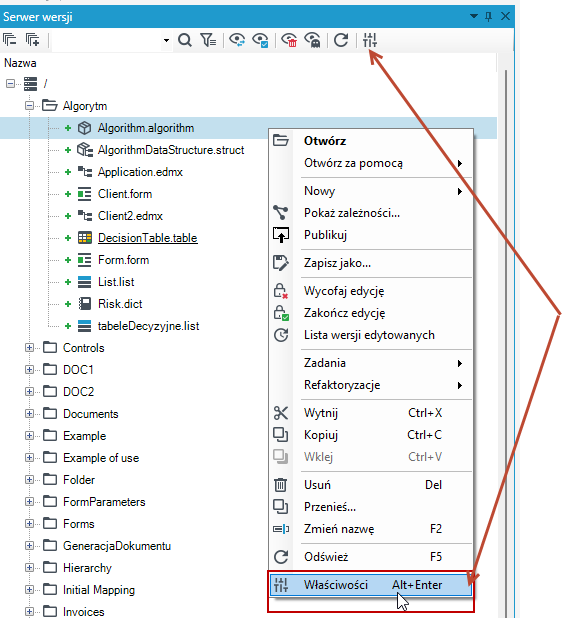Open the Serwer wersji panel options dropdown arrow
The image size is (575, 618).
[474, 16]
